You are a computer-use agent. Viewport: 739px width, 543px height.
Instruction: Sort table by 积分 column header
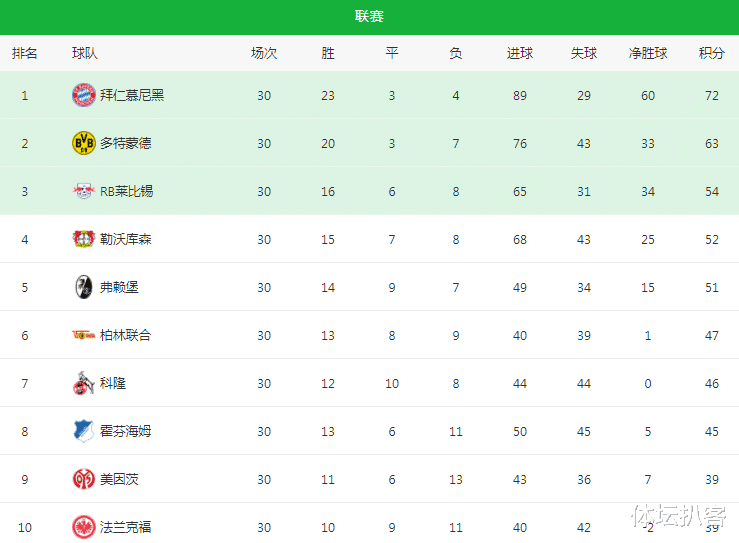point(711,53)
